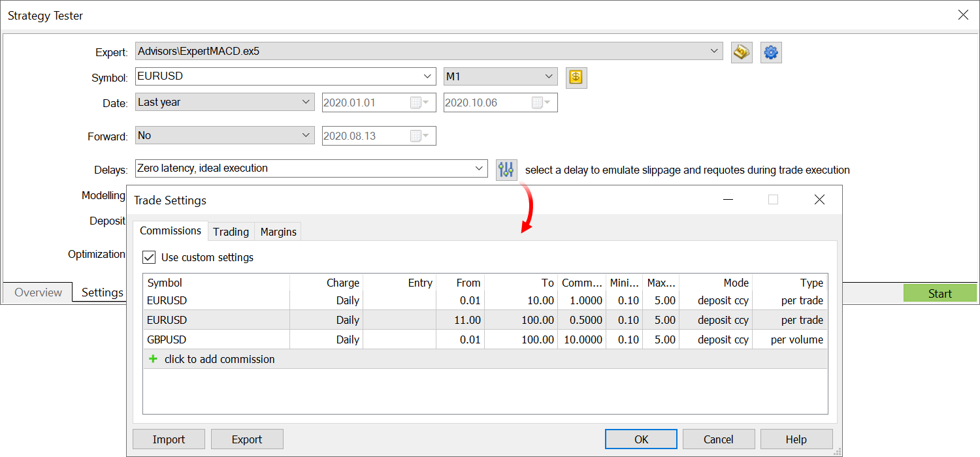This screenshot has height=457, width=980.
Task: Open the Forward testing dropdown
Action: [305, 135]
